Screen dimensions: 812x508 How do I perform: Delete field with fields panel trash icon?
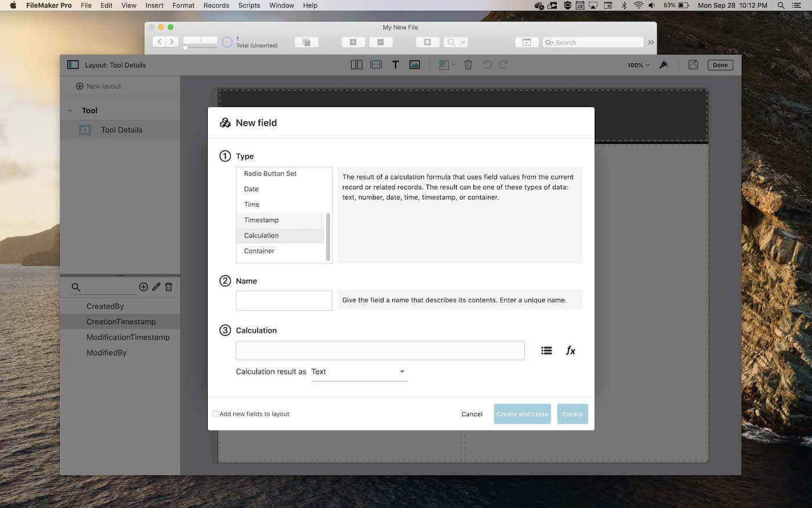169,287
